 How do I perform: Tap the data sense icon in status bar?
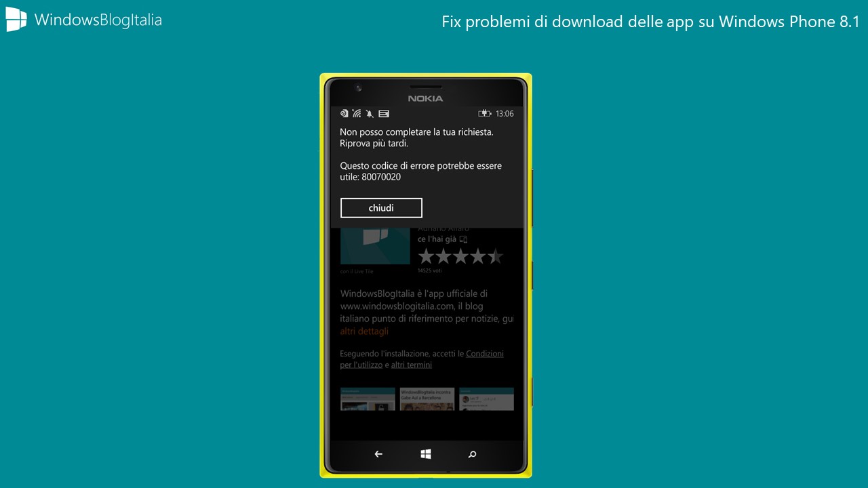click(x=344, y=113)
